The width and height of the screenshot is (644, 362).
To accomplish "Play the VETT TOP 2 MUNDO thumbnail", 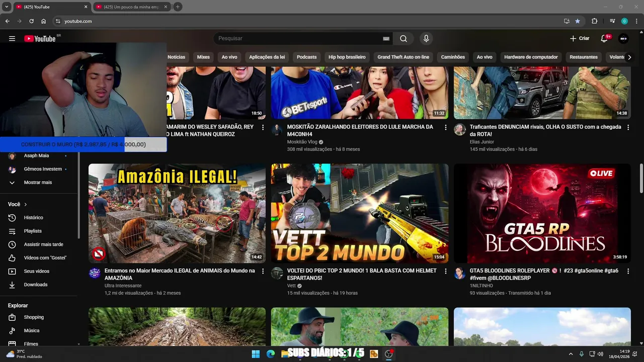I will (360, 213).
